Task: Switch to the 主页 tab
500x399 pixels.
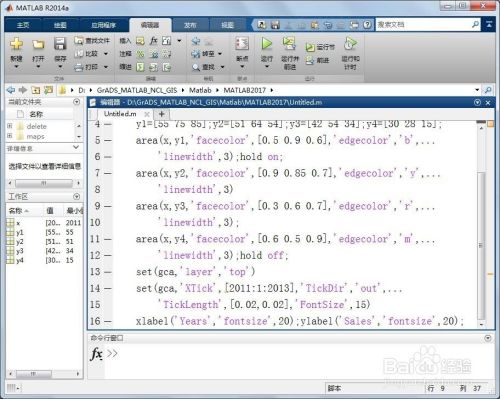Action: click(23, 25)
